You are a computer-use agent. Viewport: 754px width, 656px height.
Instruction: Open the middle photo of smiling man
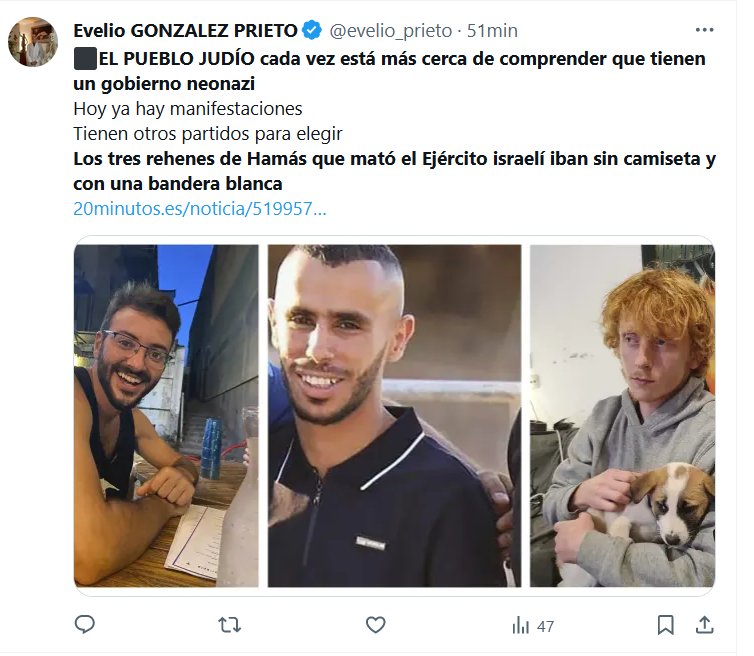click(394, 416)
